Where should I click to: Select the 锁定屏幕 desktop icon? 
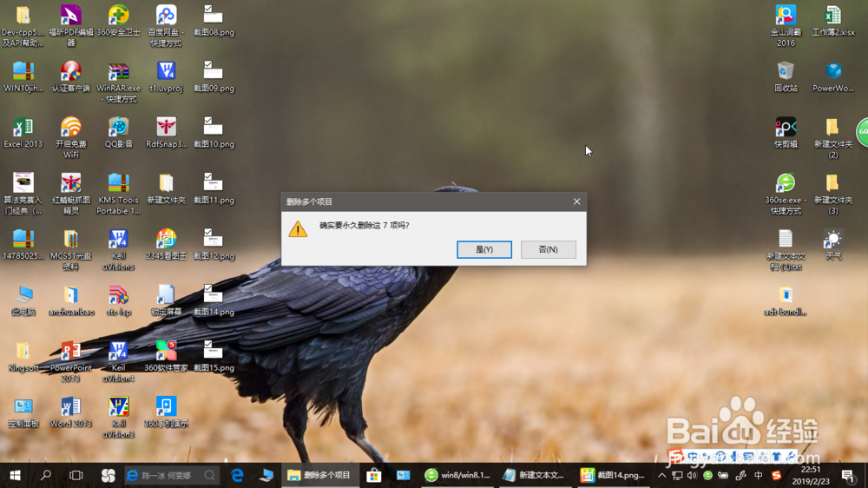(166, 300)
